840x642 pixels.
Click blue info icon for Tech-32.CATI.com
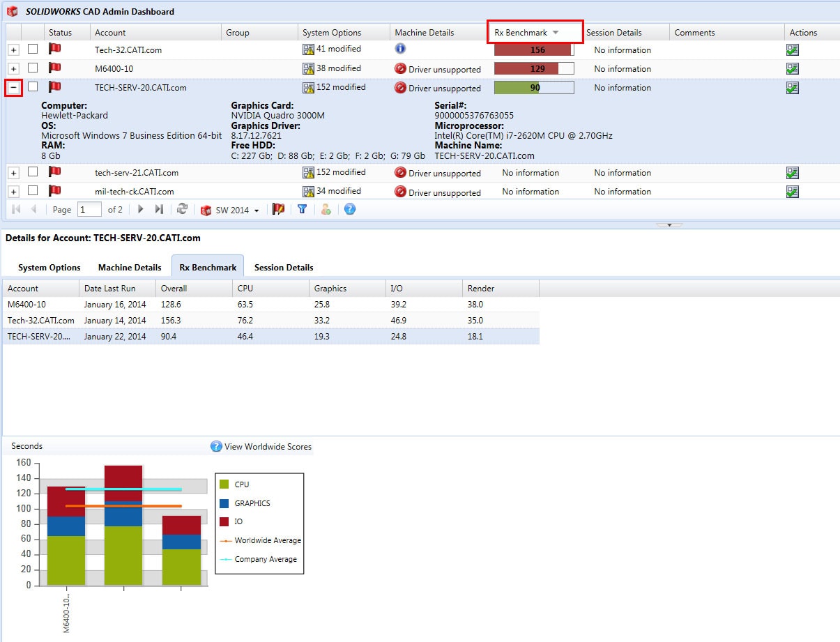(400, 49)
